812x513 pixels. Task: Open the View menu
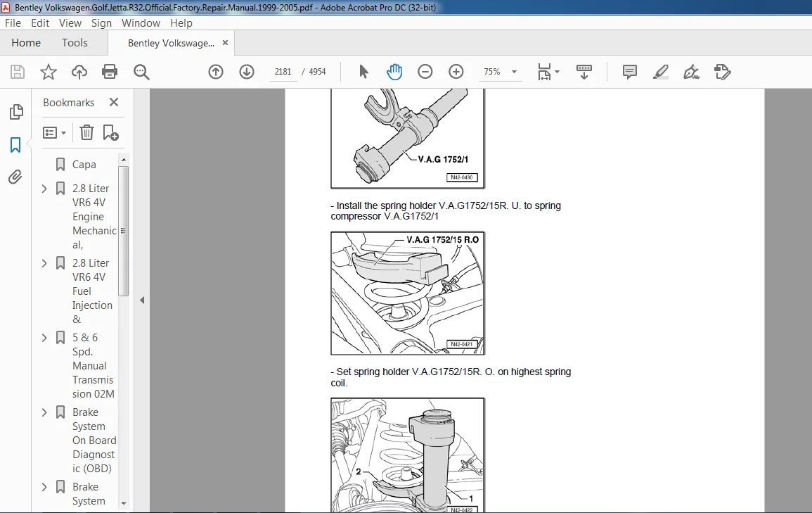click(70, 23)
